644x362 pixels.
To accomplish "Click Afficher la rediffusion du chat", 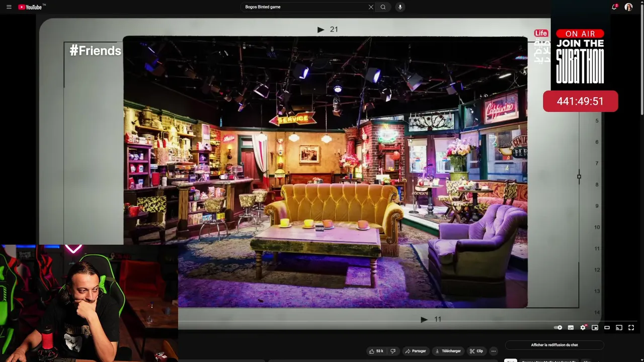I will point(554,345).
